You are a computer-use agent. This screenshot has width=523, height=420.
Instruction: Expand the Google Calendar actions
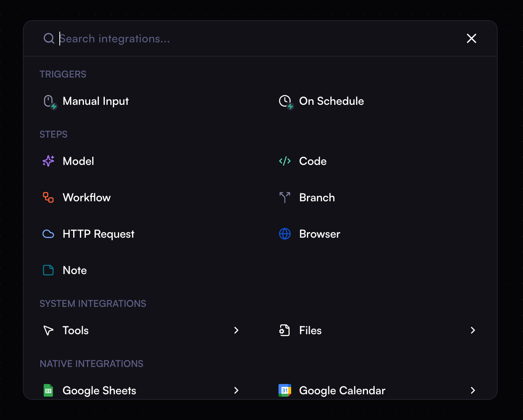point(473,390)
